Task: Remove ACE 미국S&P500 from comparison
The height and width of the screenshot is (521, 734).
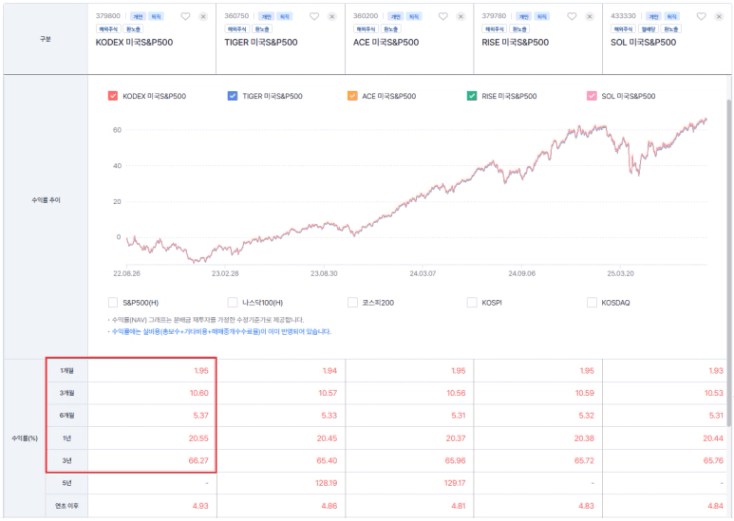Action: 461,16
